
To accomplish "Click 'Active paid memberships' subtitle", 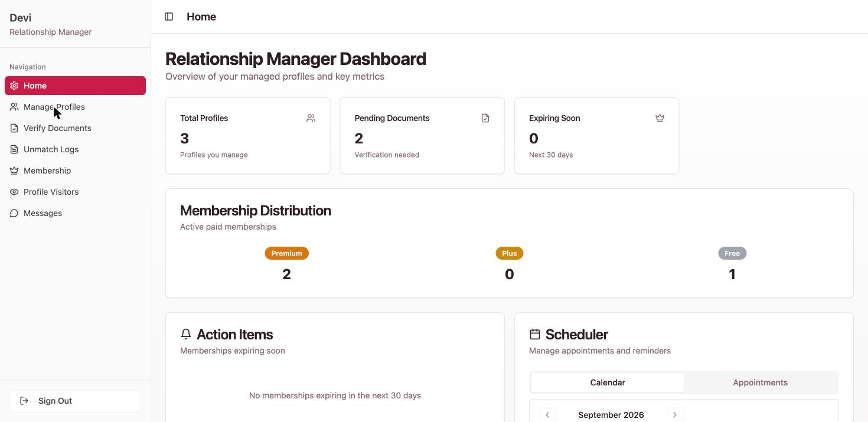I will point(228,227).
